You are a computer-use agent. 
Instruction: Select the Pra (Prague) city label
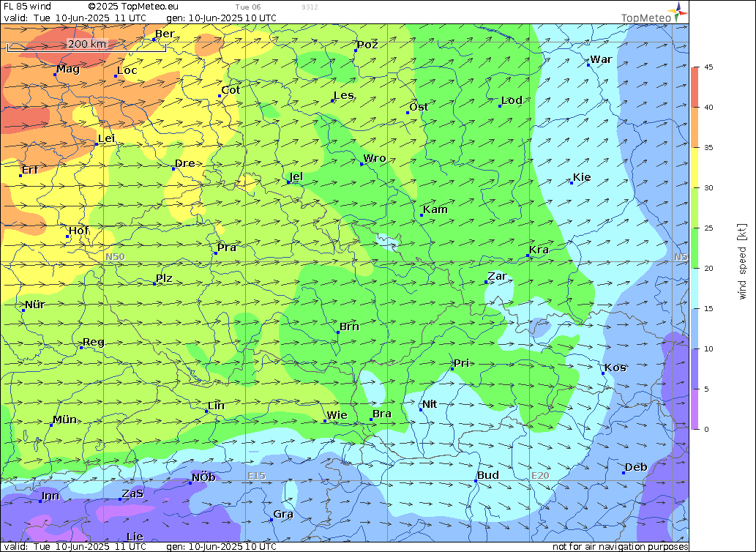point(227,247)
